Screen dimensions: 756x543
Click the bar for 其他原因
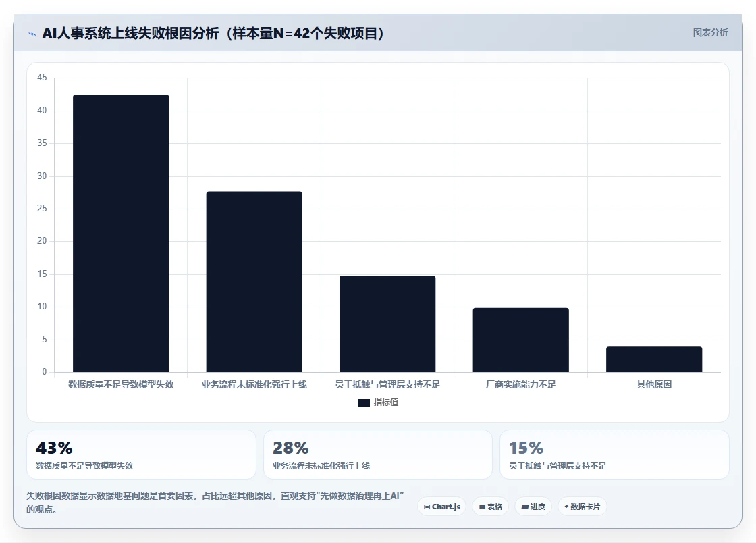click(654, 359)
